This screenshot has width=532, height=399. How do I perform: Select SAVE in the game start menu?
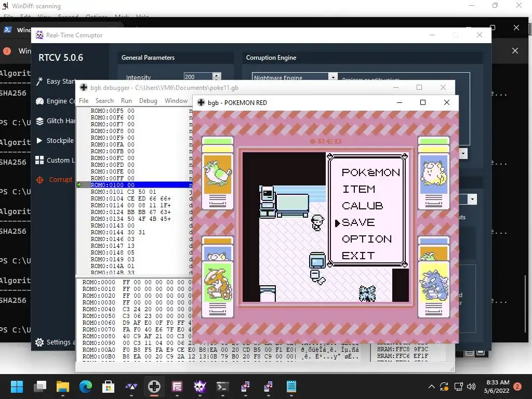coord(358,222)
